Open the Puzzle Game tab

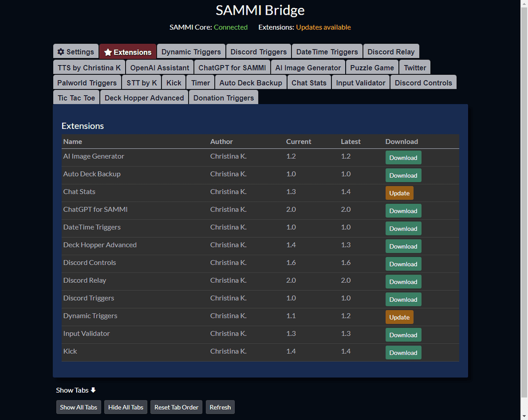(372, 67)
